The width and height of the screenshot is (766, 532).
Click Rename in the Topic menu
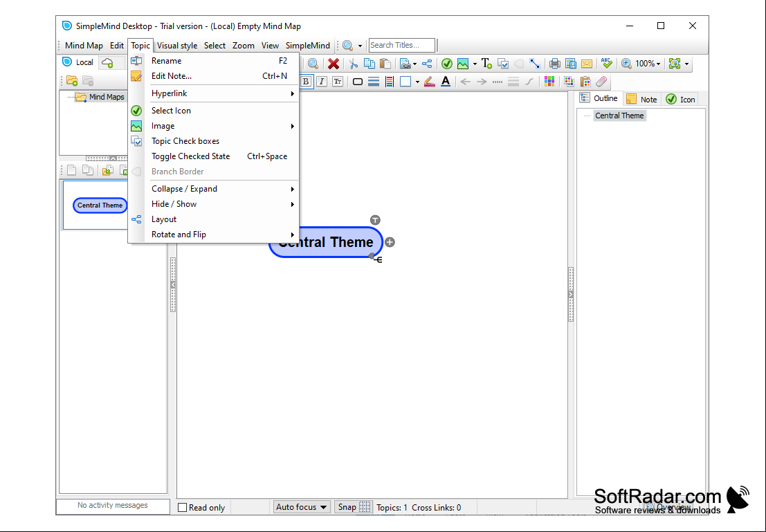[x=213, y=61]
